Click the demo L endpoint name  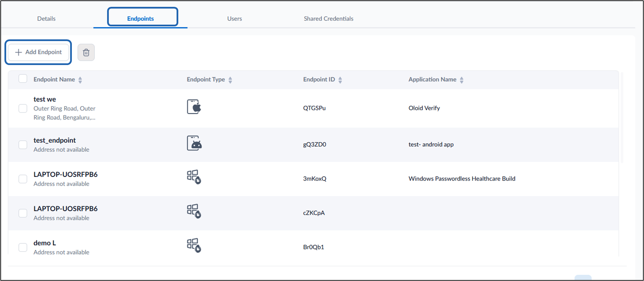45,243
